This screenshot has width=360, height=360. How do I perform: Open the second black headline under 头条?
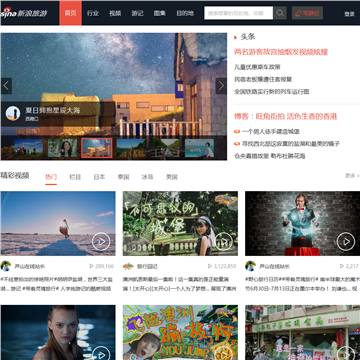[263, 79]
